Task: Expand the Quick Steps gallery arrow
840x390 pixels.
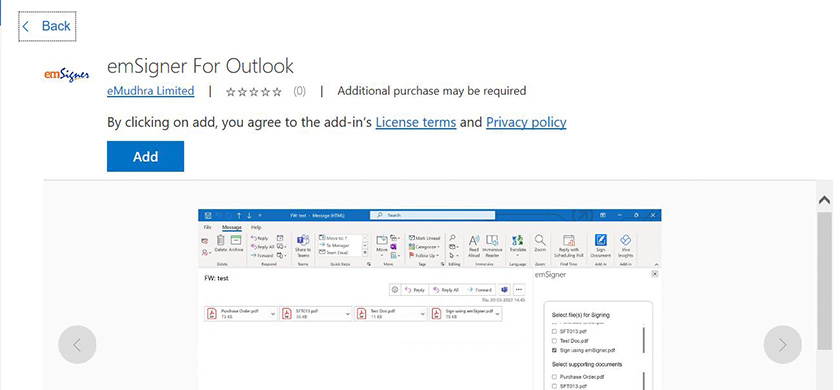Action: (x=365, y=252)
